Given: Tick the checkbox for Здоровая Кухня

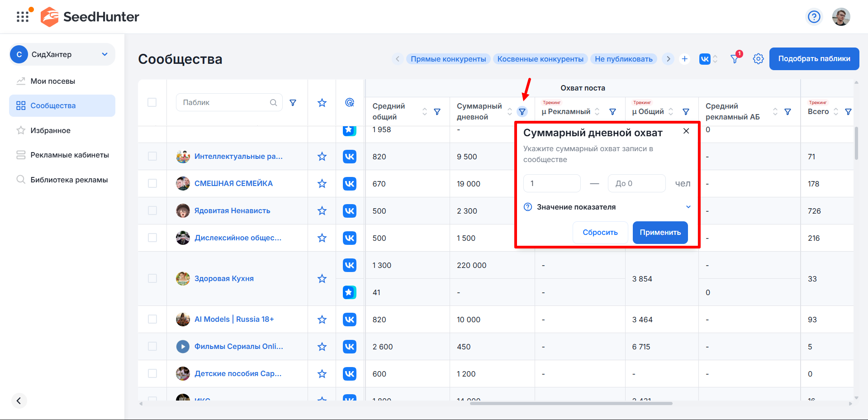Looking at the screenshot, I should [x=152, y=279].
